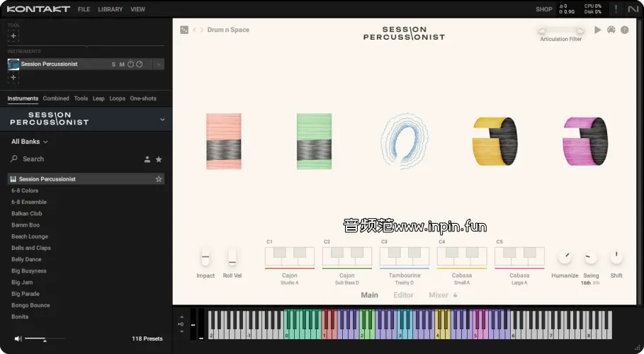Filter by user presets icon

147,159
